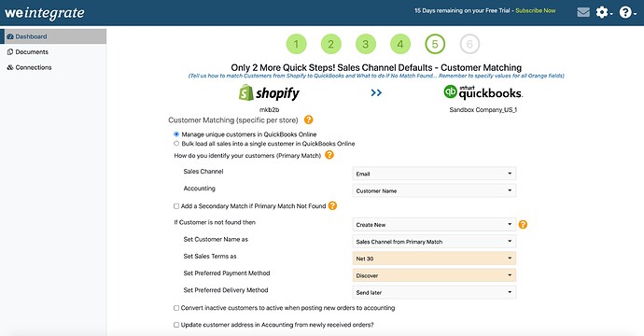Click help icon next to Create New dropdown
Screen dimensions: 644x336
coord(523,224)
